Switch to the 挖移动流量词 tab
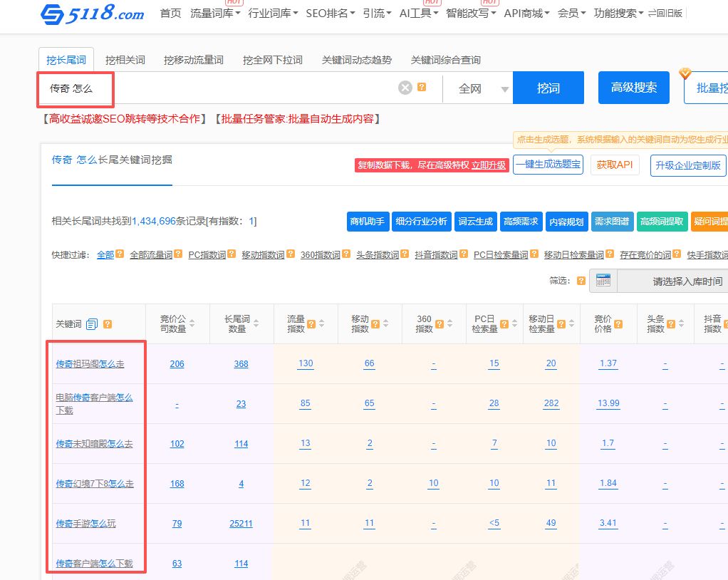Image resolution: width=728 pixels, height=580 pixels. (x=194, y=60)
